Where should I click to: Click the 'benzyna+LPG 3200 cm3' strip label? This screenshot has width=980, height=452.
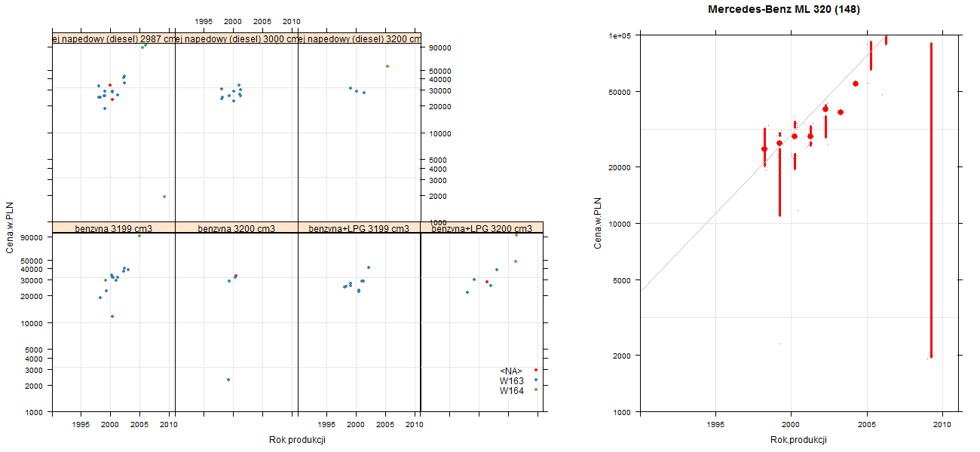tap(482, 228)
